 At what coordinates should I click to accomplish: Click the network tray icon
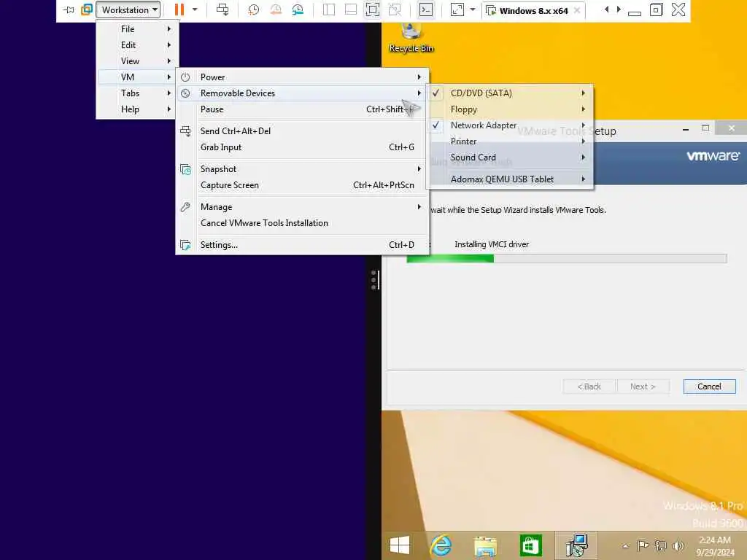click(660, 546)
